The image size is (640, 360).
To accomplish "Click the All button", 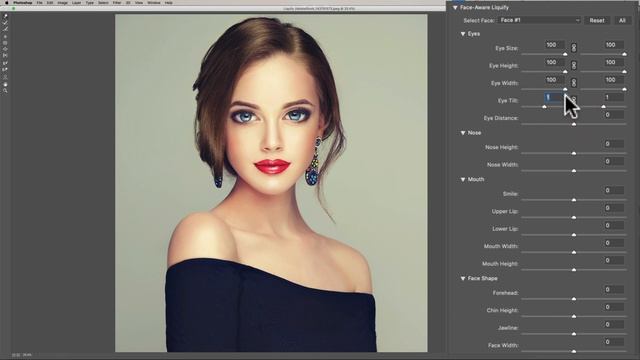I will (x=622, y=20).
